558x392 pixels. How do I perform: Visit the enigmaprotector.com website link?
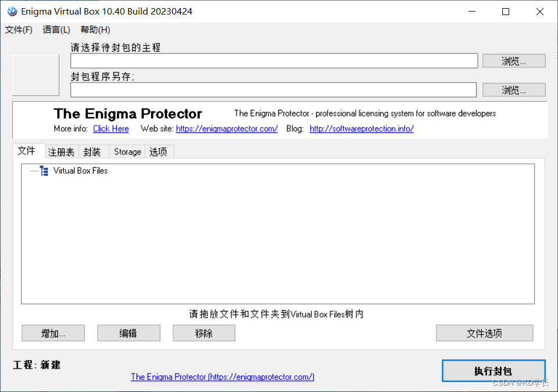pos(227,128)
